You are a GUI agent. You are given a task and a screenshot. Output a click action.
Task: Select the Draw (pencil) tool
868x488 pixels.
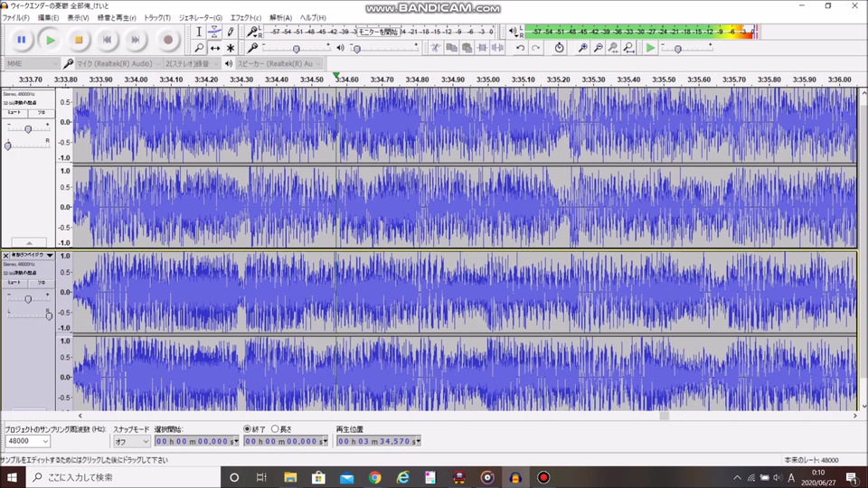pos(231,33)
